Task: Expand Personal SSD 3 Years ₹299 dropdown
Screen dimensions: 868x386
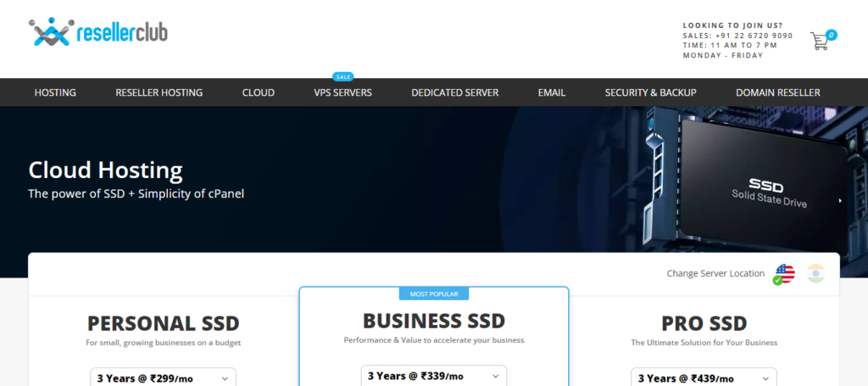Action: (x=163, y=378)
